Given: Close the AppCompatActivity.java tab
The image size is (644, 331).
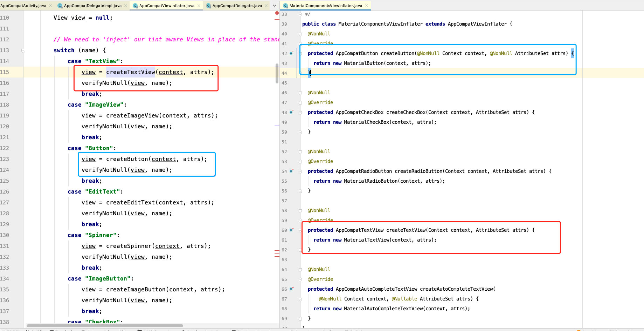Looking at the screenshot, I should click(50, 6).
